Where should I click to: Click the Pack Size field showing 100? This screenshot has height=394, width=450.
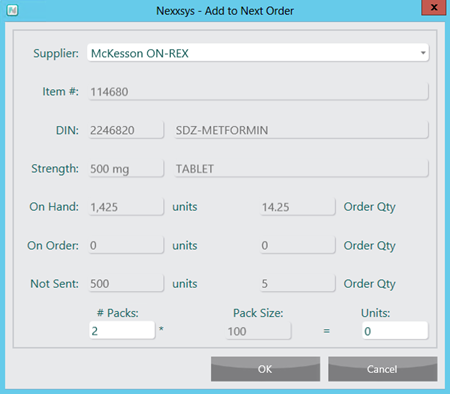click(x=258, y=331)
